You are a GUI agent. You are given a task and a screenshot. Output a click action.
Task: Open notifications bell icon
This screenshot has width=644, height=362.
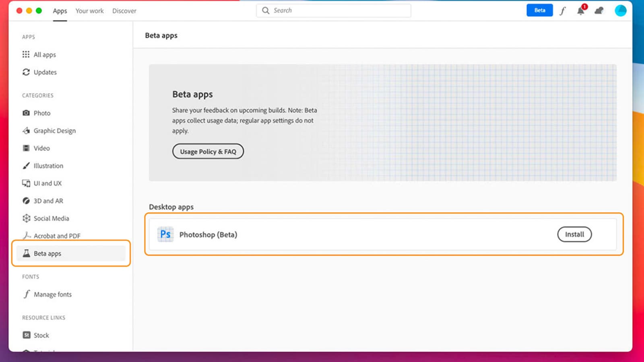coord(581,10)
